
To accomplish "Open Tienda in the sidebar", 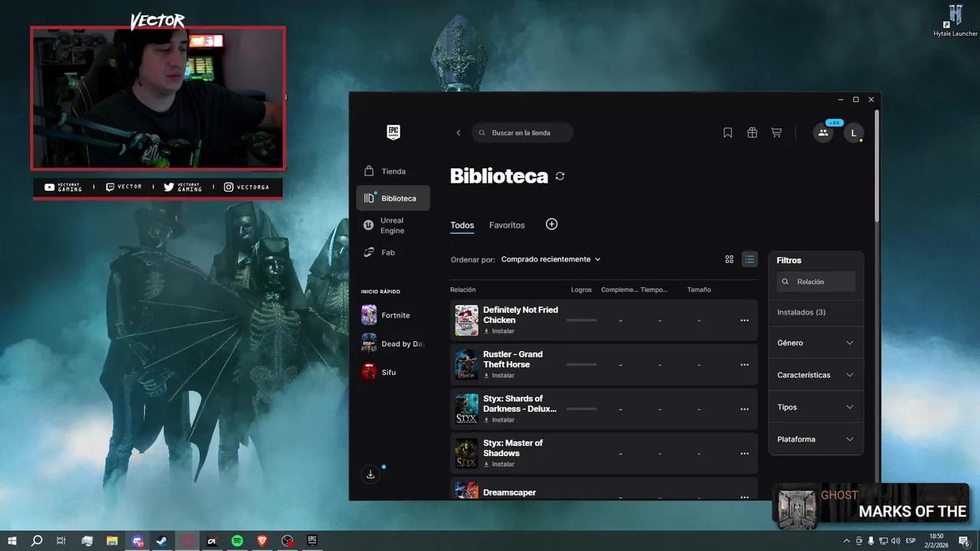I will [393, 171].
